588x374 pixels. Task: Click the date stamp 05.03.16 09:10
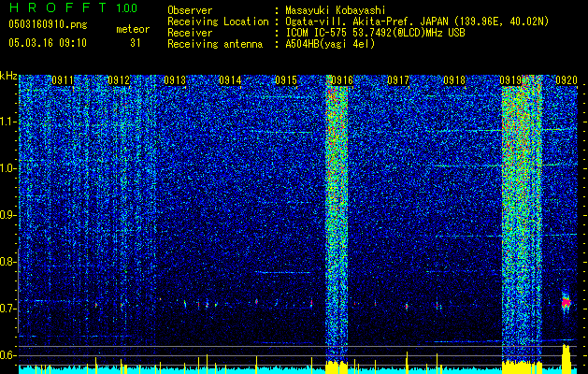point(48,43)
